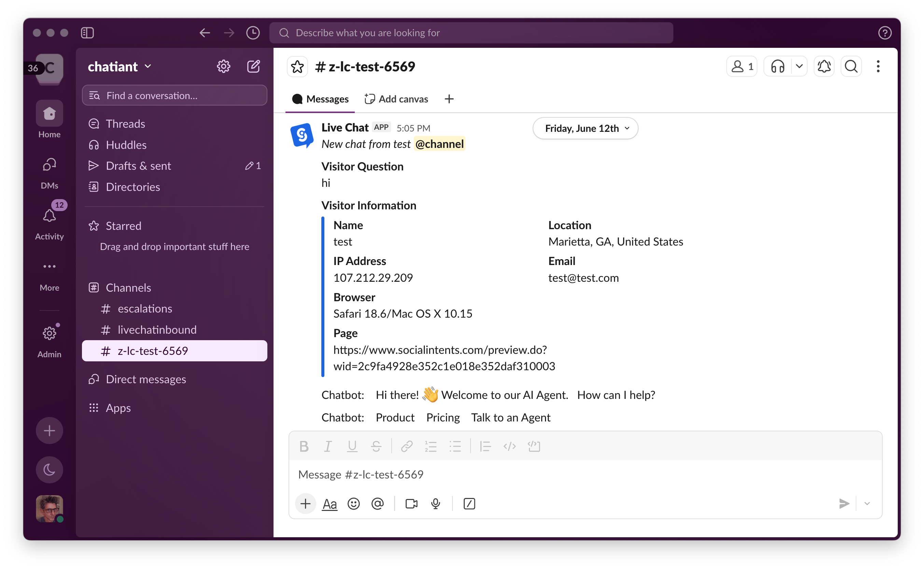This screenshot has width=924, height=569.
Task: Open the escalations channel
Action: pyautogui.click(x=174, y=309)
